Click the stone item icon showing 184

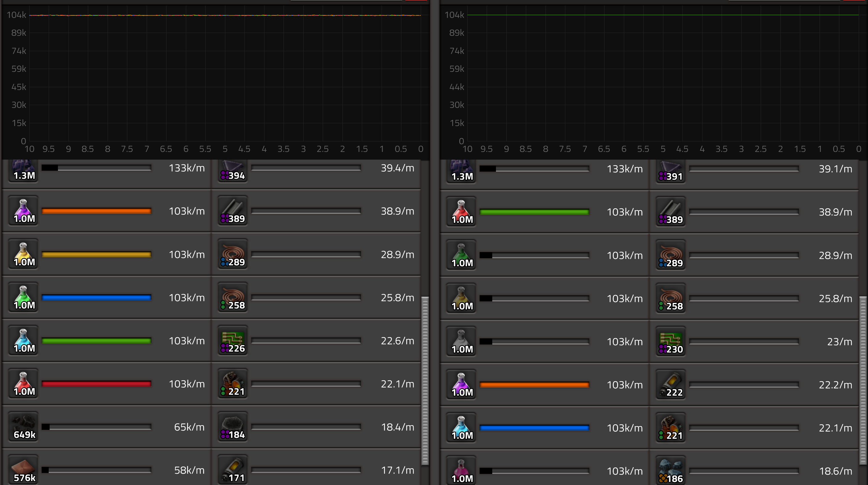coord(233,426)
